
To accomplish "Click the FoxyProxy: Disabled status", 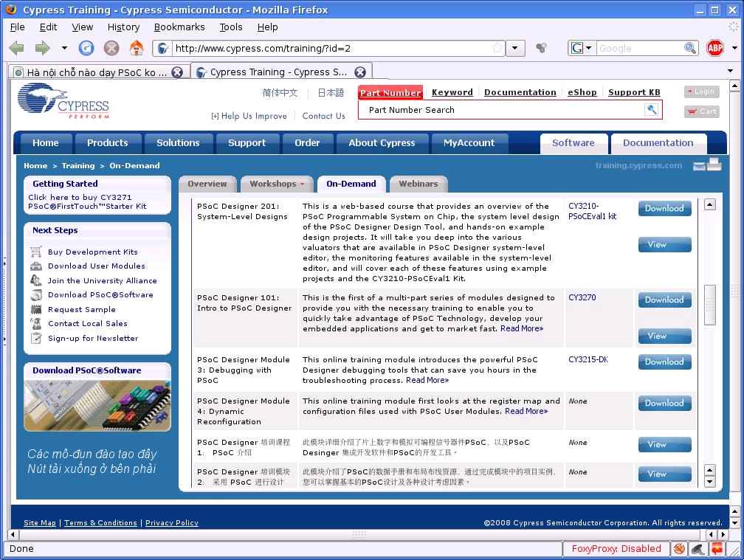I will [x=616, y=549].
